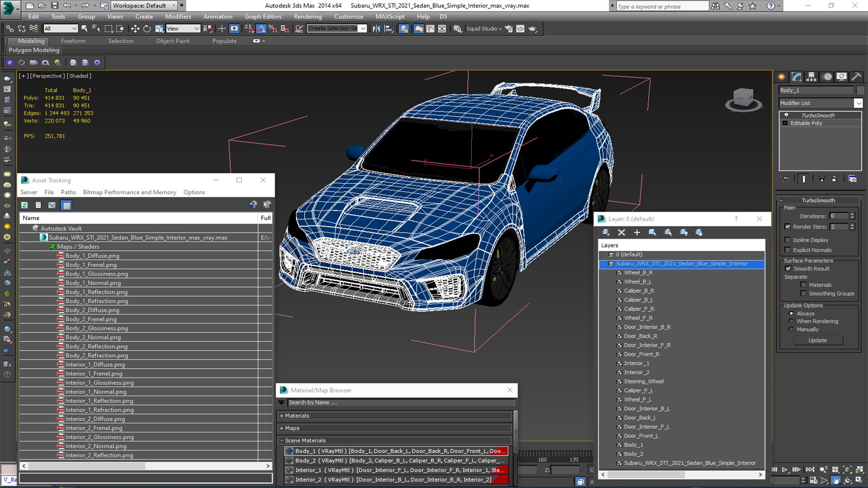Image resolution: width=868 pixels, height=488 pixels.
Task: Click the Perspective viewport label
Action: click(47, 76)
